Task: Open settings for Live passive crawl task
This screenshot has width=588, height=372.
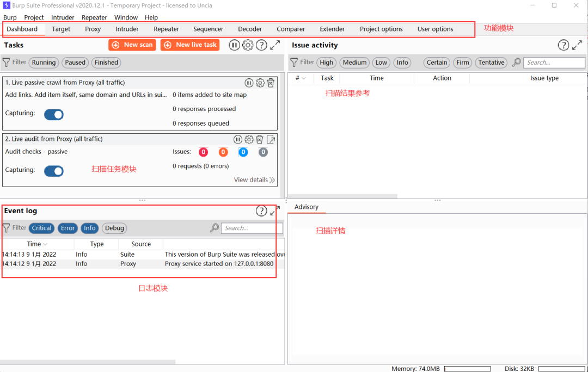Action: [260, 83]
